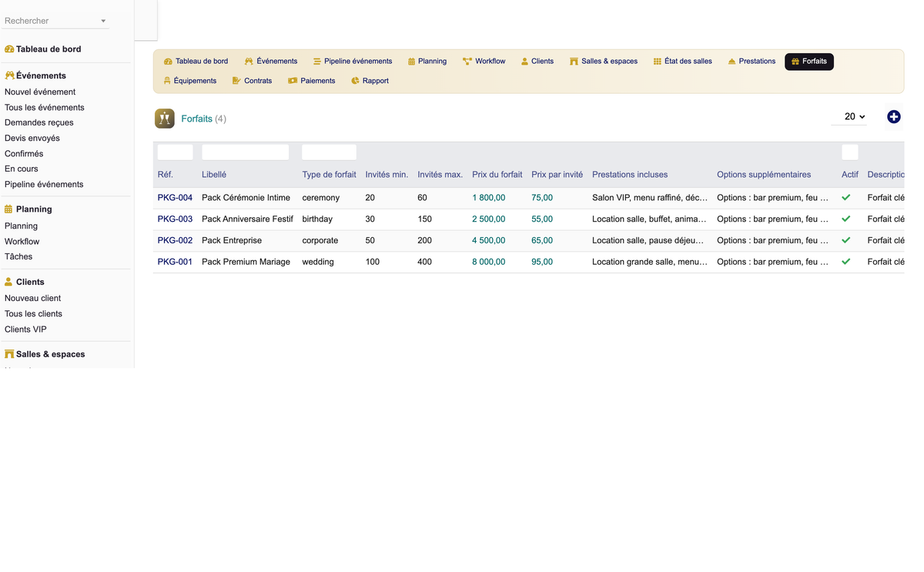
Task: Open the État des salles tab
Action: [x=683, y=62]
